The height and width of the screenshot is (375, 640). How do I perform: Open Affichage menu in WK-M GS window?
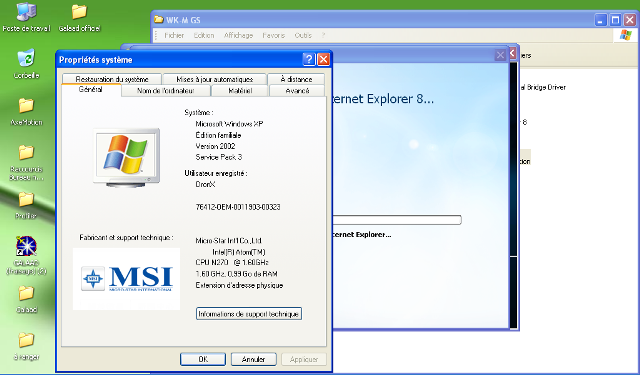[x=238, y=36]
